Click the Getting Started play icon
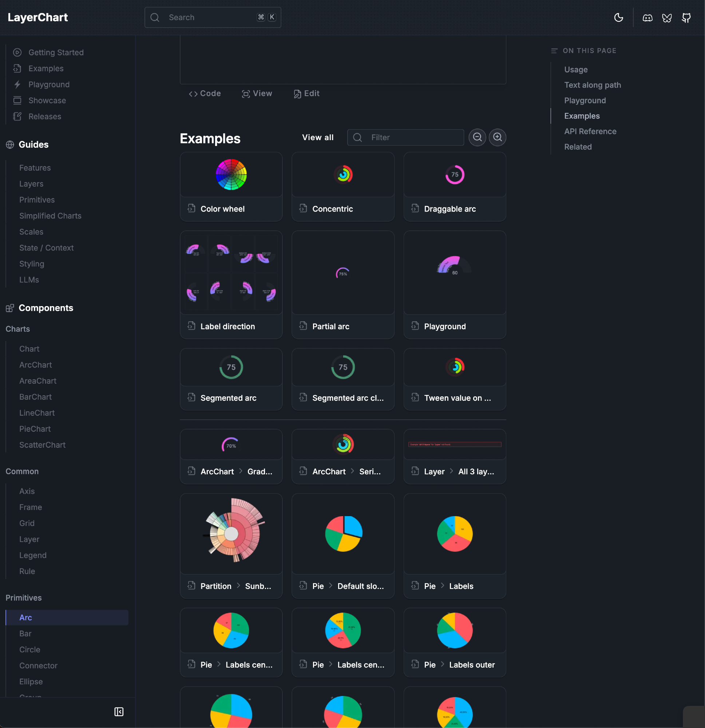Screen dimensions: 705x728 (17, 52)
